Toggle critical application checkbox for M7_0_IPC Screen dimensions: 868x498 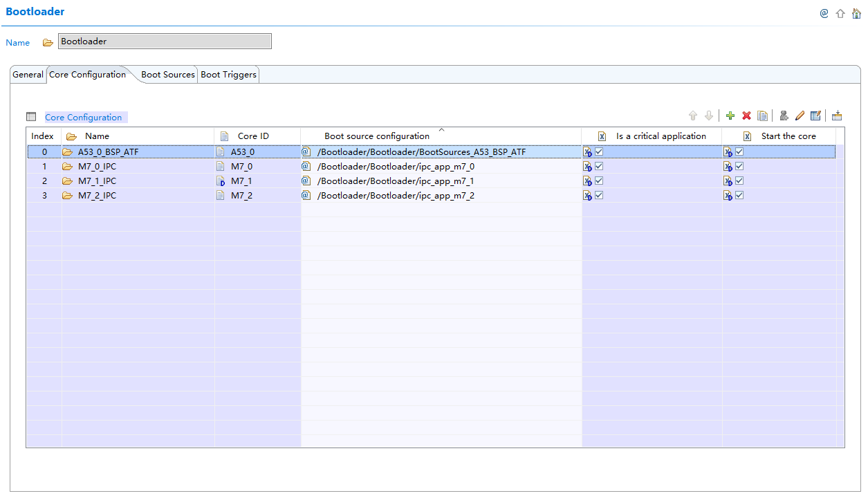tap(599, 166)
